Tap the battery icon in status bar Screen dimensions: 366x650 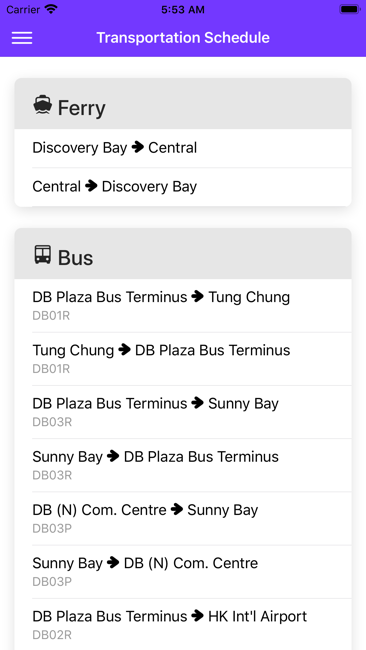(x=349, y=9)
